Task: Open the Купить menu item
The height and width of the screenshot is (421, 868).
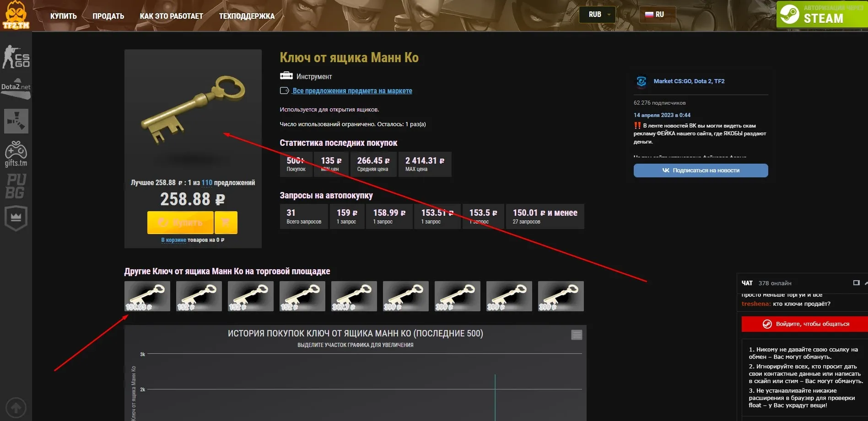Action: [x=64, y=16]
